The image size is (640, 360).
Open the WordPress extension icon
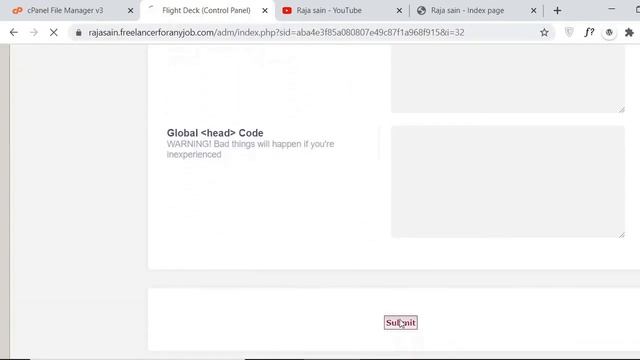[x=609, y=33]
